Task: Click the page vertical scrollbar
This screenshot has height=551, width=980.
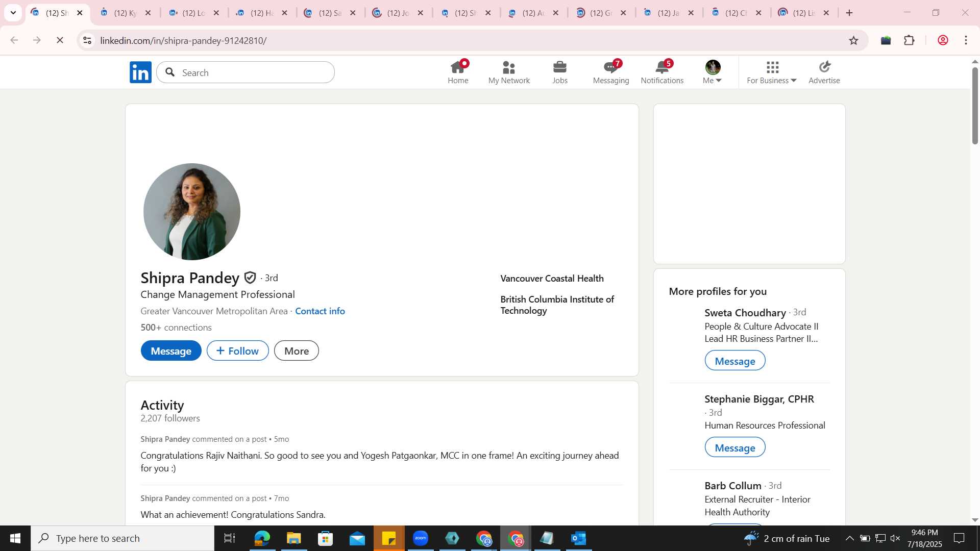Action: pyautogui.click(x=974, y=106)
